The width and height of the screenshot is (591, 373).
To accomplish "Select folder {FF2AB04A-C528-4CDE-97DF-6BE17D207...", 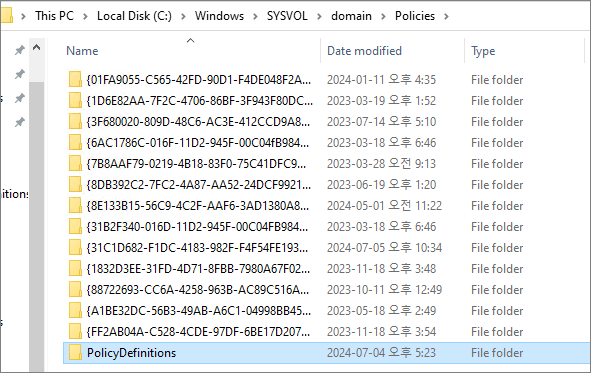I will tap(198, 332).
